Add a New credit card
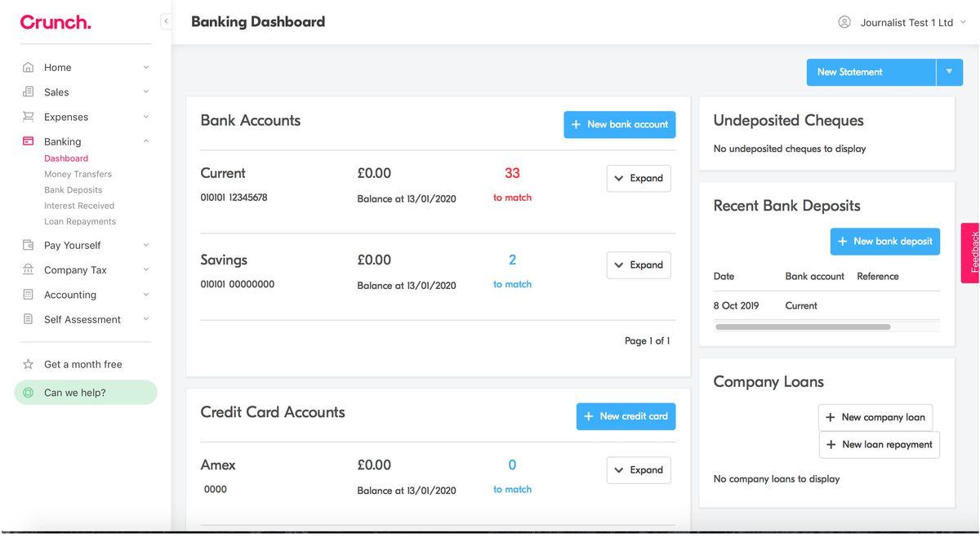This screenshot has height=551, width=980. (x=626, y=416)
